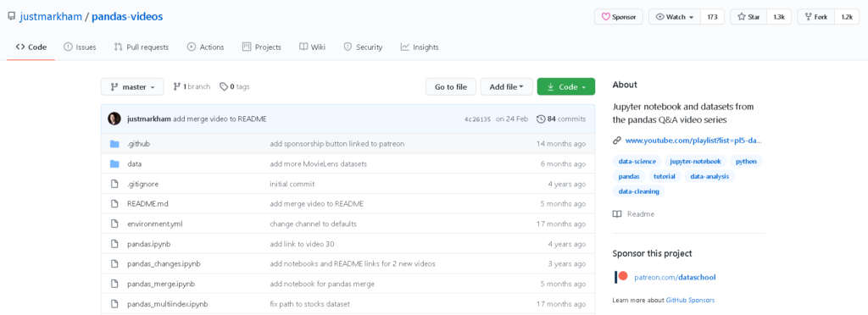Image resolution: width=868 pixels, height=315 pixels.
Task: Select the pandas topic tag
Action: [628, 176]
